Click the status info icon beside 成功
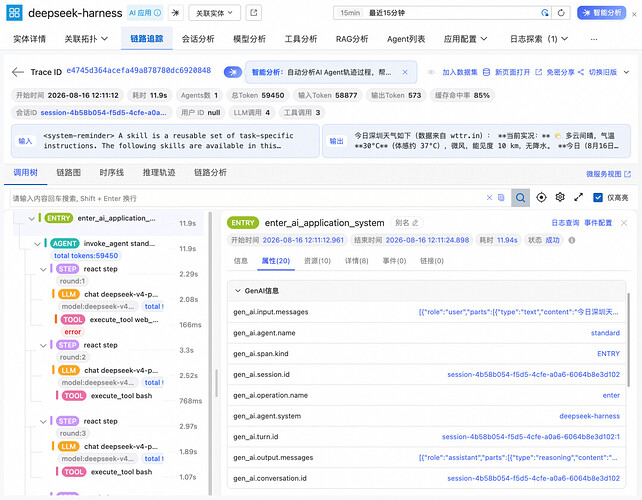This screenshot has width=642, height=500. pos(572,240)
